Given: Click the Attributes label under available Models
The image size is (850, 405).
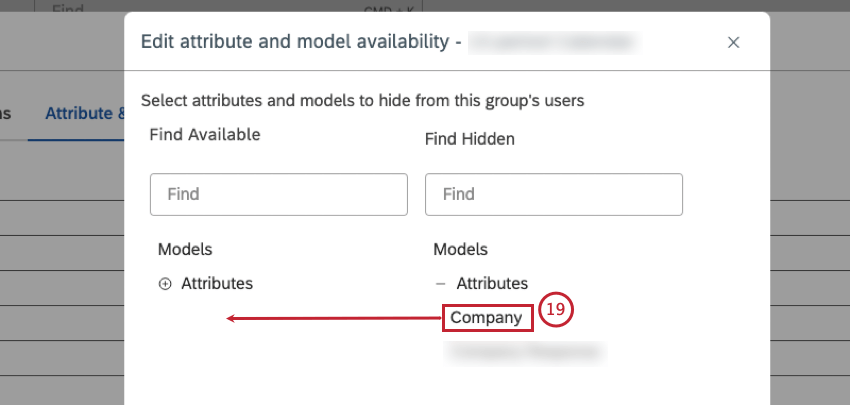Looking at the screenshot, I should (217, 284).
